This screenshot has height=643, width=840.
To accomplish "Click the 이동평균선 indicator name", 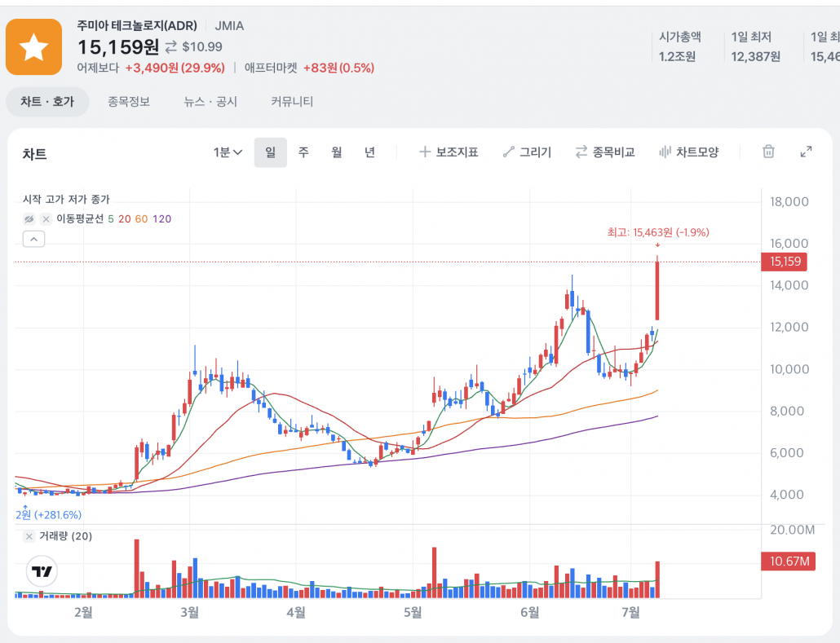I will [80, 219].
